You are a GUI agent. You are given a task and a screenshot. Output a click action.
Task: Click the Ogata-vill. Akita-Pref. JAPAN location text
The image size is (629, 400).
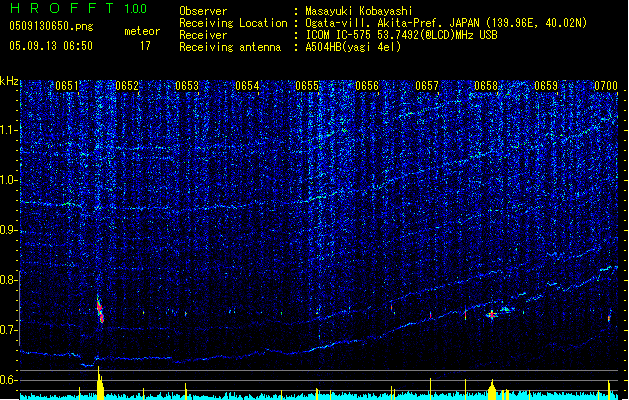click(x=446, y=23)
